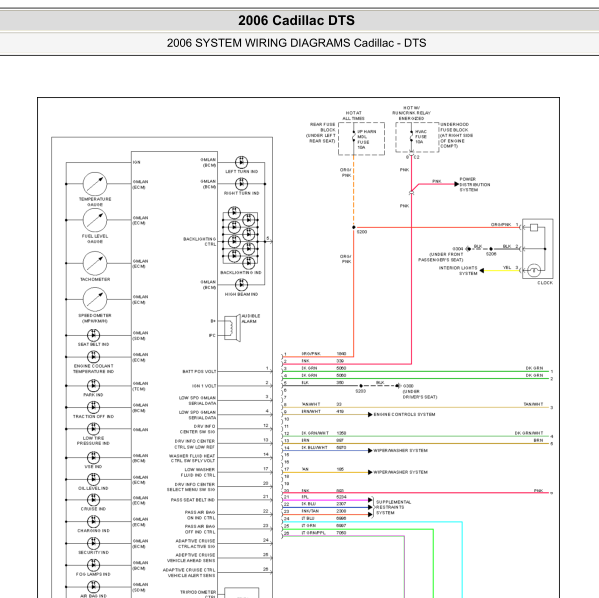The height and width of the screenshot is (598, 599).
Task: Select the speedometer dial symbol
Action: point(95,299)
